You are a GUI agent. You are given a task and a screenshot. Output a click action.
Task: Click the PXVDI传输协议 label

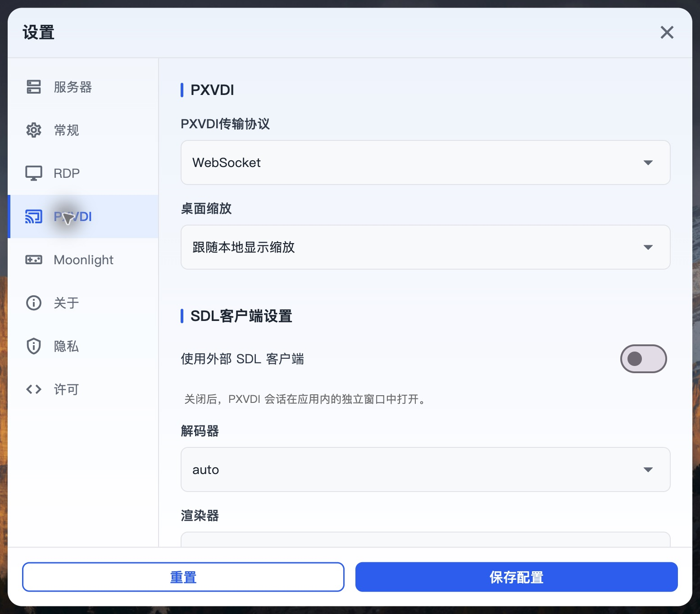pos(225,124)
